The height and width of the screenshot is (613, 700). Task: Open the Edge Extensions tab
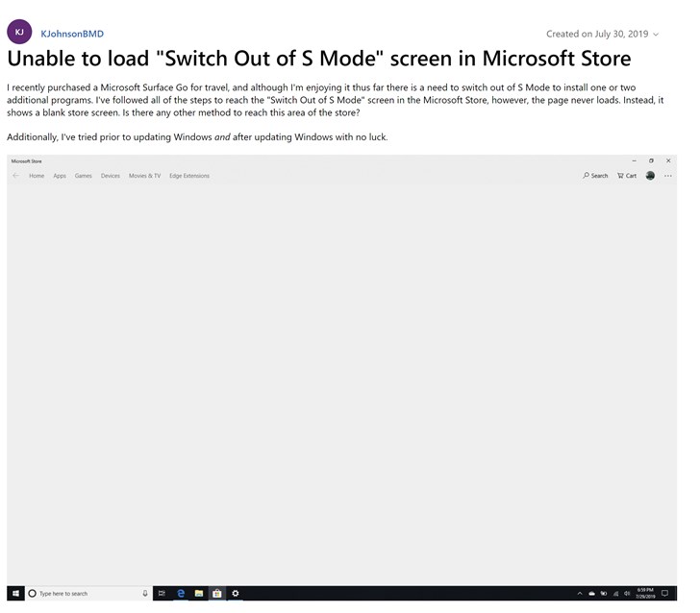pos(189,176)
